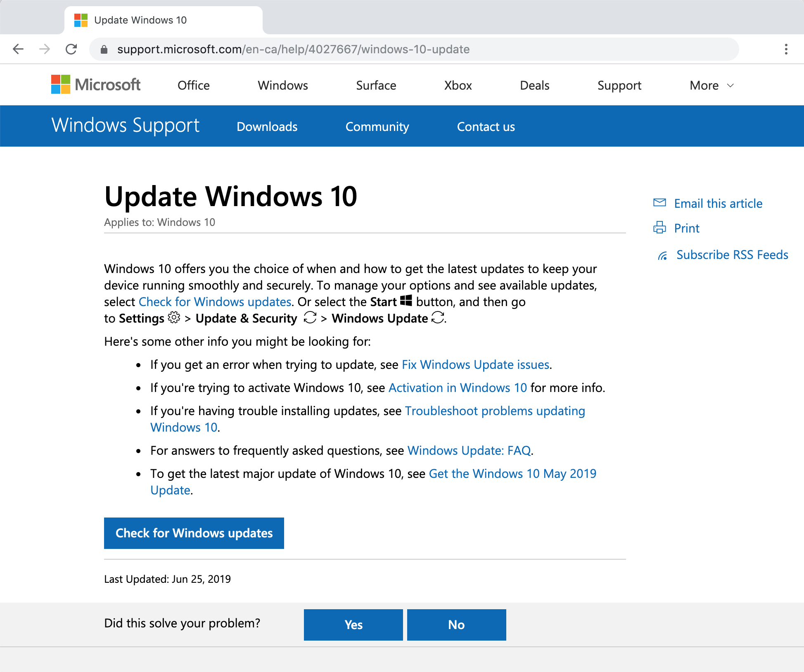Viewport: 804px width, 672px height.
Task: Go to Downloads in Windows Support bar
Action: tap(267, 127)
